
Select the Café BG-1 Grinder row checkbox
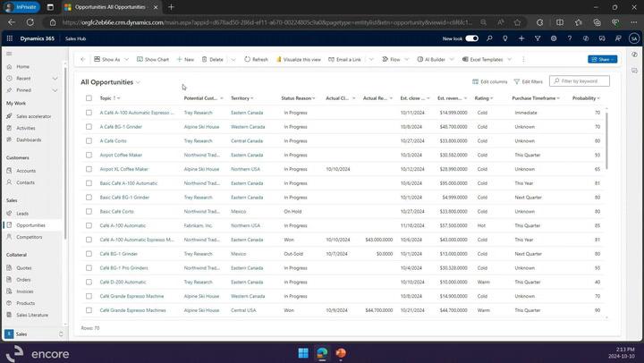point(89,254)
